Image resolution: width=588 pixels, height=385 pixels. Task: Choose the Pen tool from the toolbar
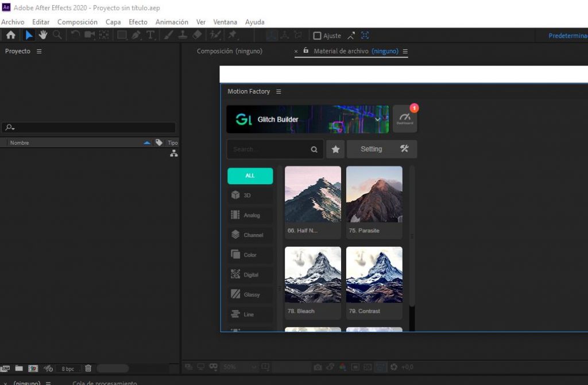pos(136,34)
